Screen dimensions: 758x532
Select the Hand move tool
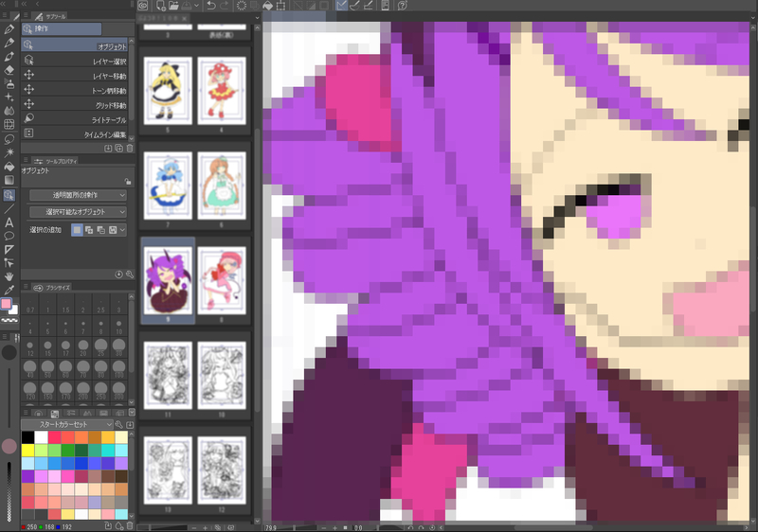click(x=9, y=276)
